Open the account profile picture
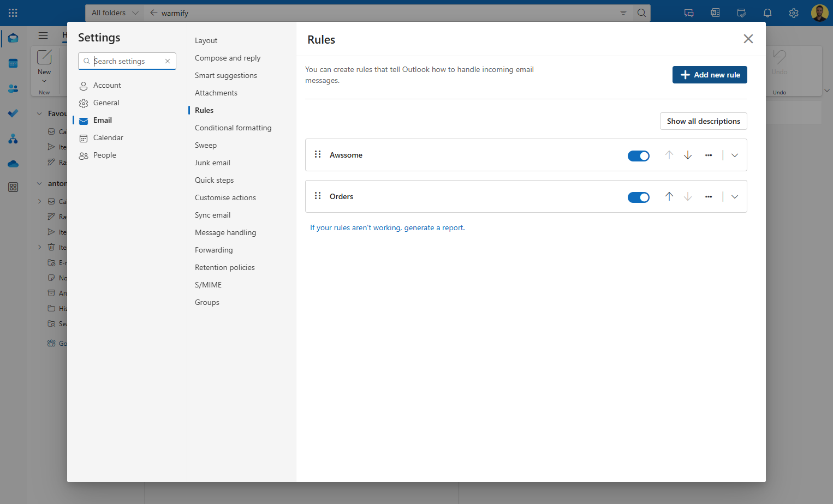 pos(819,13)
